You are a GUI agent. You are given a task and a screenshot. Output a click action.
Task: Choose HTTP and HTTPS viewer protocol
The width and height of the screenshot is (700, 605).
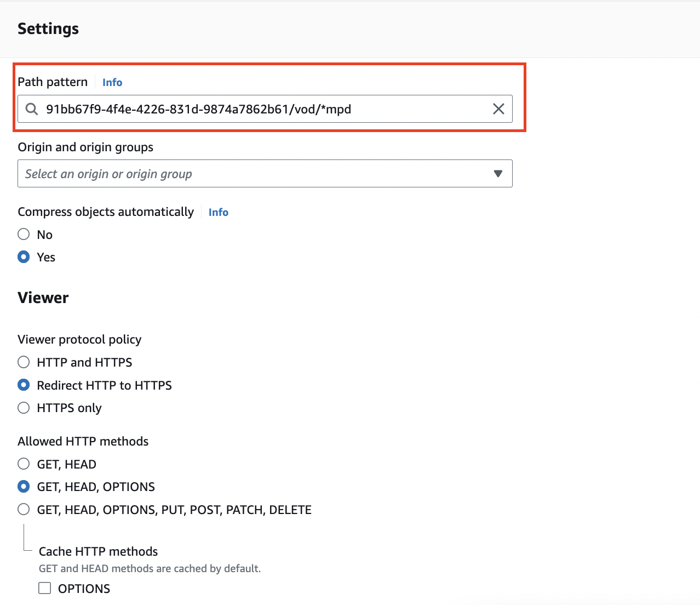pyautogui.click(x=24, y=362)
